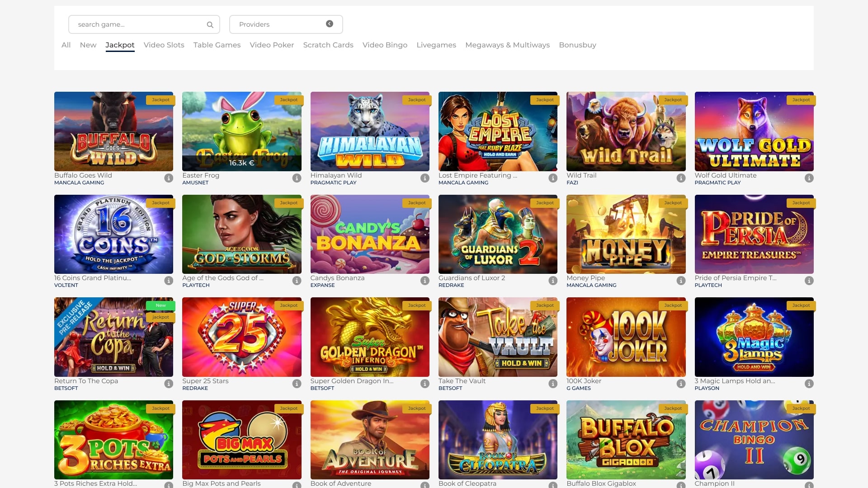Click the search game input field
Viewport: 868px width, 488px height.
coord(136,24)
